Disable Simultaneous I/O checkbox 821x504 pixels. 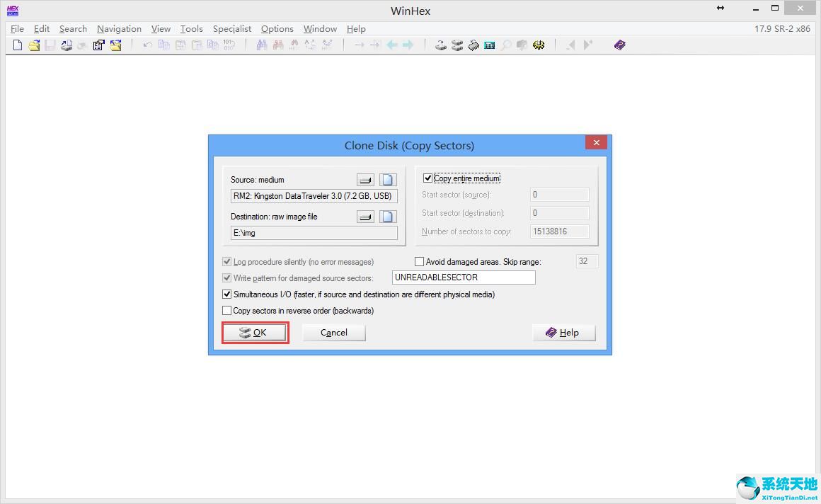(x=227, y=294)
